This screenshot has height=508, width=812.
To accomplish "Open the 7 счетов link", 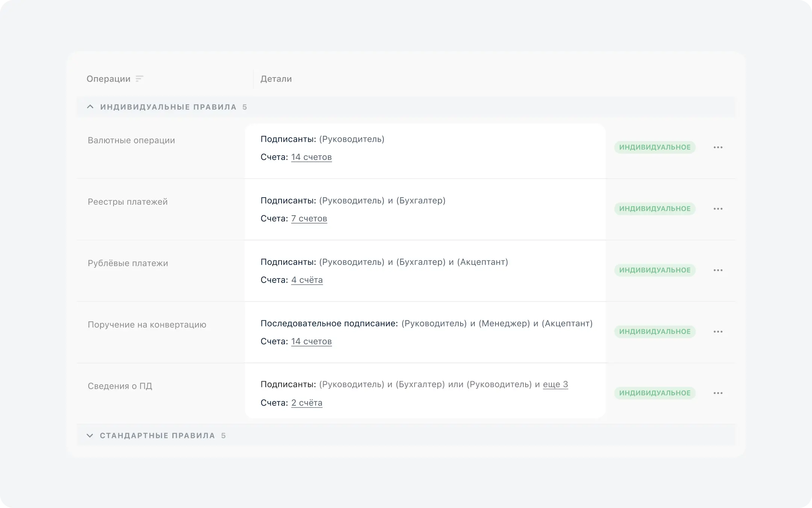I will (x=309, y=218).
